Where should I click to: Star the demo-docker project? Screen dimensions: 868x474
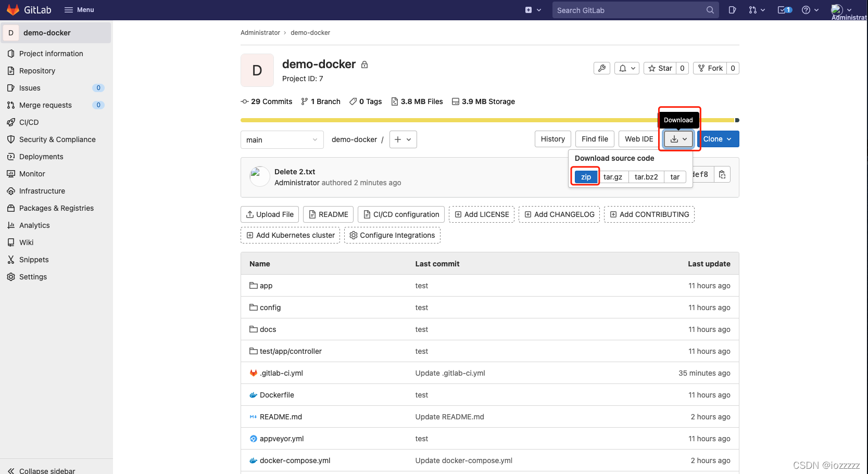tap(660, 68)
